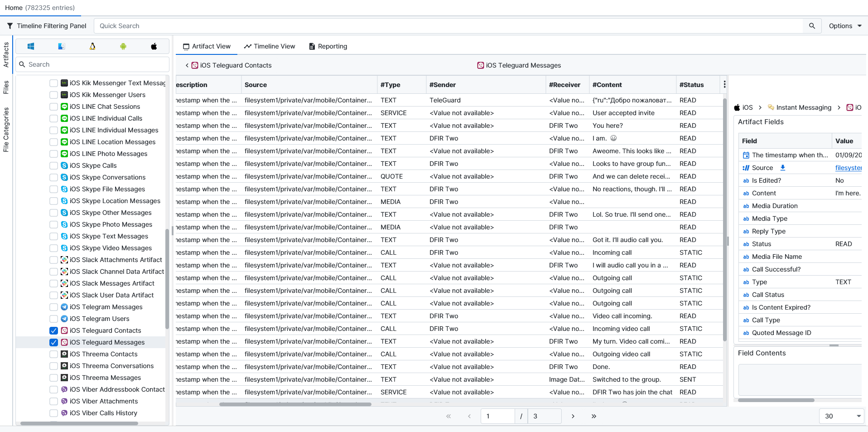Screen dimensions: 868x432
Task: Click the tree search magnifier icon
Action: [22, 64]
